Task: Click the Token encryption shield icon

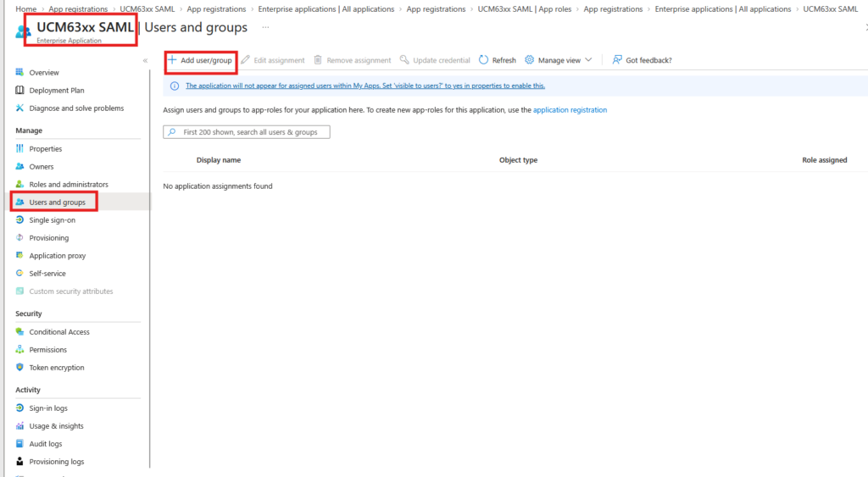Action: pos(20,367)
